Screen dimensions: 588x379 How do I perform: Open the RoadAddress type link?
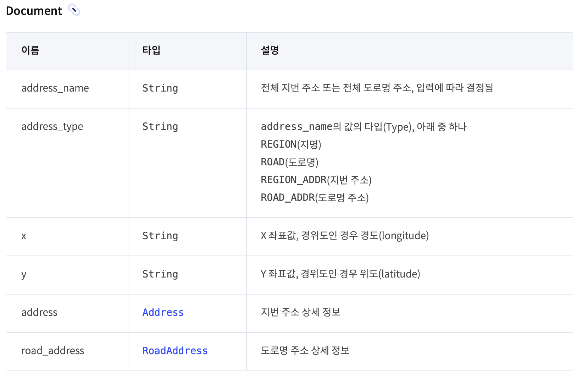(175, 351)
